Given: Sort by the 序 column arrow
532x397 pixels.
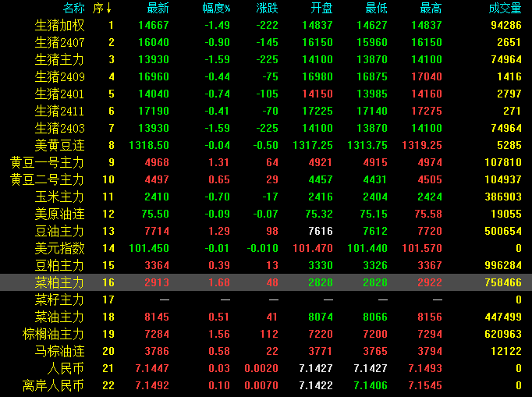Looking at the screenshot, I should (108, 8).
